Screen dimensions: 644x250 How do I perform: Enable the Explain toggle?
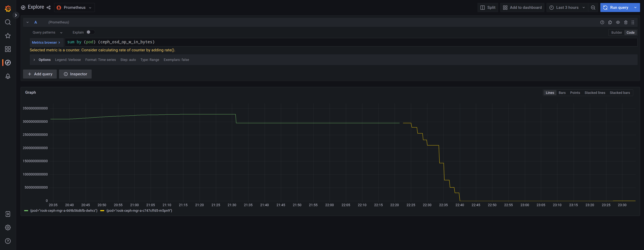pos(91,32)
